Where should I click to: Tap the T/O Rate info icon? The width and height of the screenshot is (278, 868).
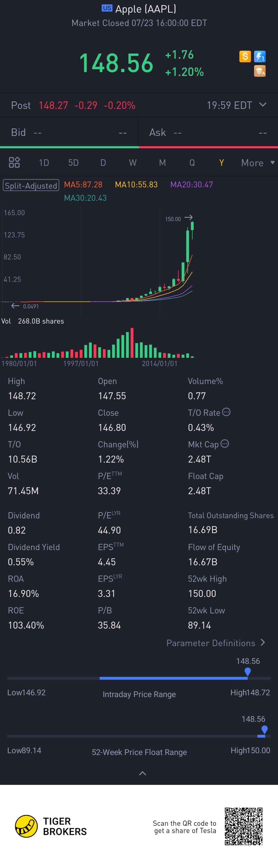[x=227, y=412]
